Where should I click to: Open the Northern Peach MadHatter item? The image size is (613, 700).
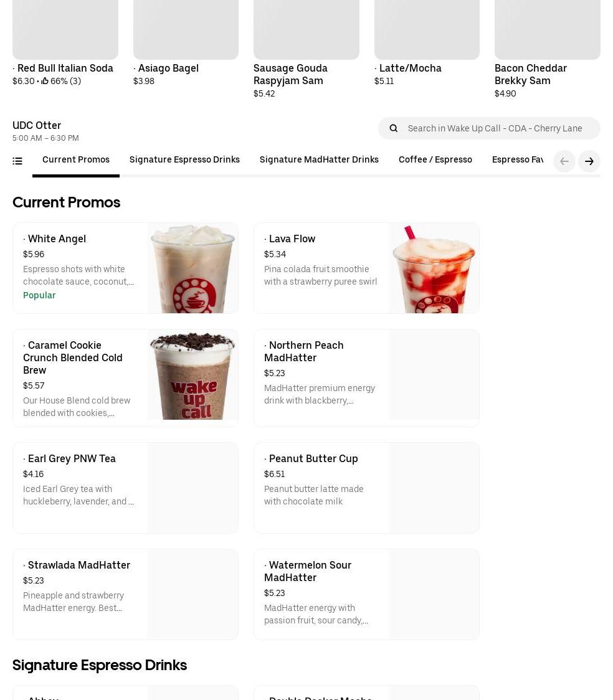[366, 378]
